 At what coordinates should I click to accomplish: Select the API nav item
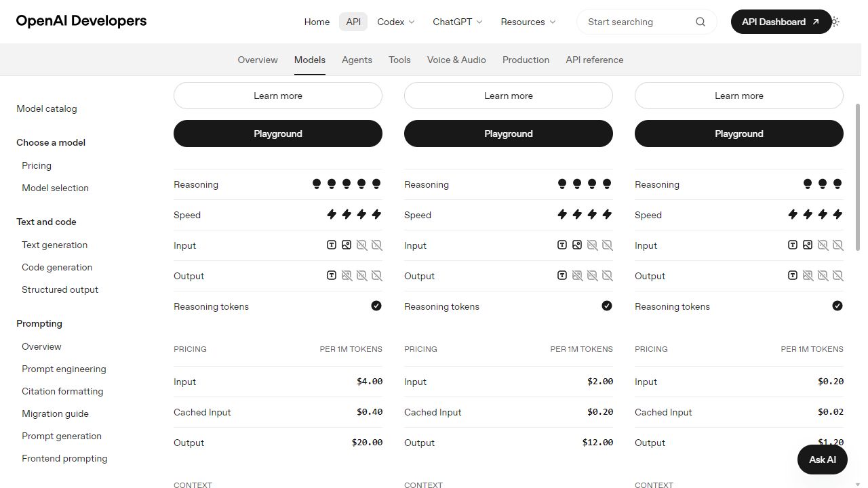tap(353, 22)
